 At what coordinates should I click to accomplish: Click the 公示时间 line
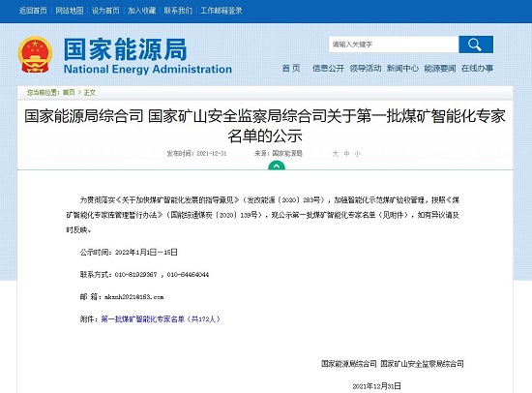click(x=129, y=252)
